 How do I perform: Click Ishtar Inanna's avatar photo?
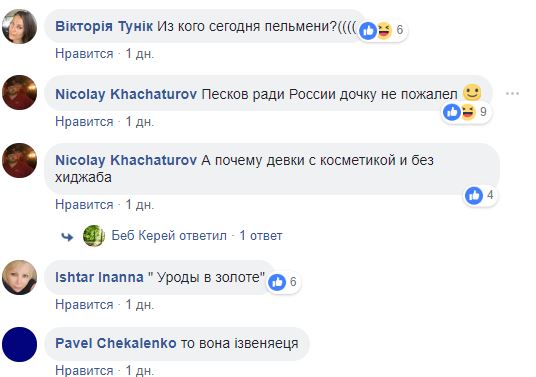pos(19,278)
